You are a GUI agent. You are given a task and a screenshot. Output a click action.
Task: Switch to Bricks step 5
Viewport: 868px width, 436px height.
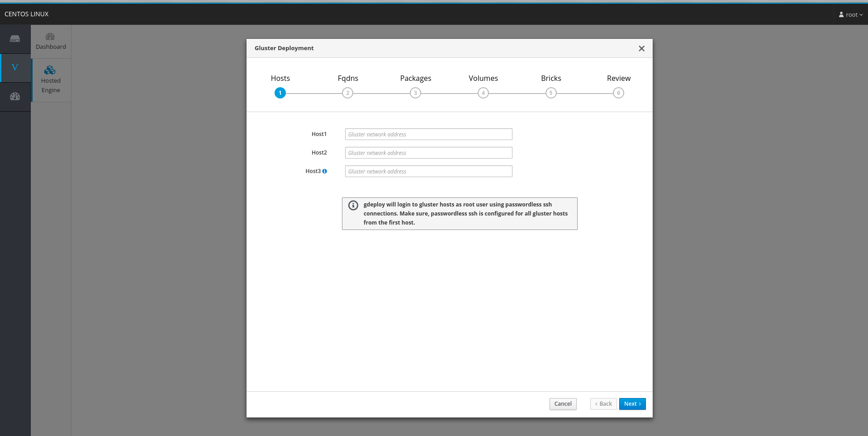coord(550,93)
